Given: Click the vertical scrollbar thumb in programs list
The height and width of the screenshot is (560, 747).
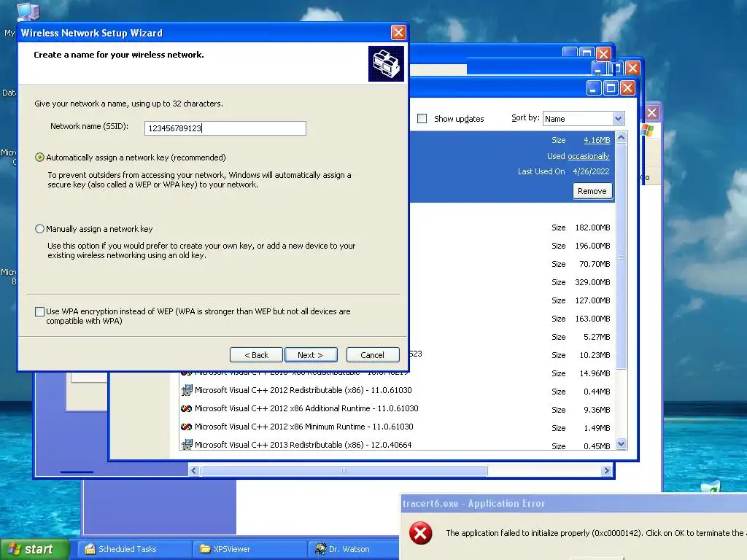Looking at the screenshot, I should pos(621,256).
